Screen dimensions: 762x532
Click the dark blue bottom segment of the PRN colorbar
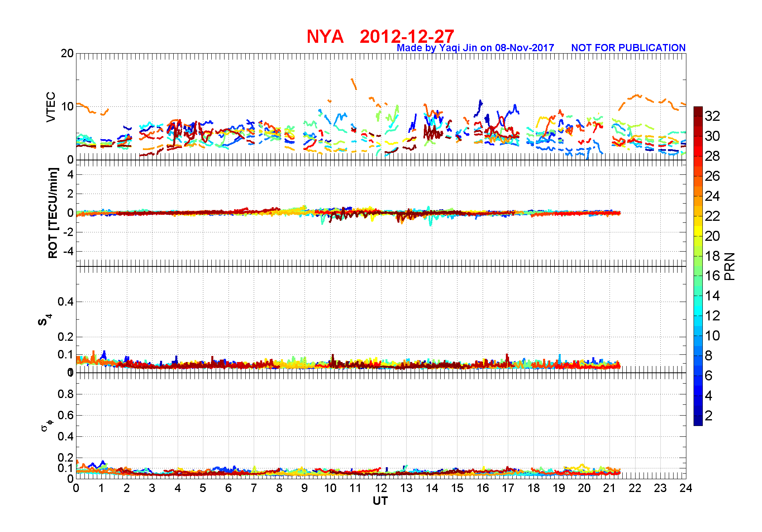[x=698, y=421]
